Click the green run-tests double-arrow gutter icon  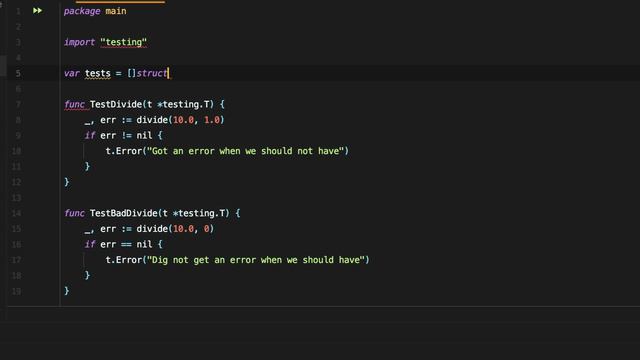(37, 11)
